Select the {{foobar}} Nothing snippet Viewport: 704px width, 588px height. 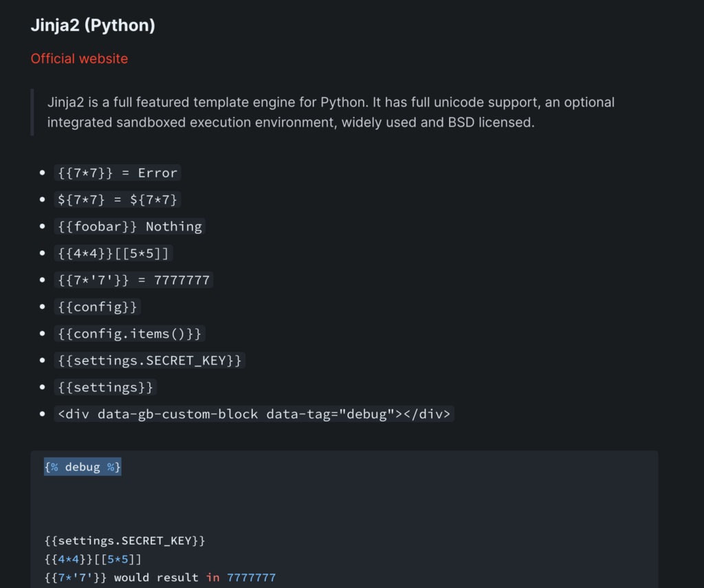(130, 226)
